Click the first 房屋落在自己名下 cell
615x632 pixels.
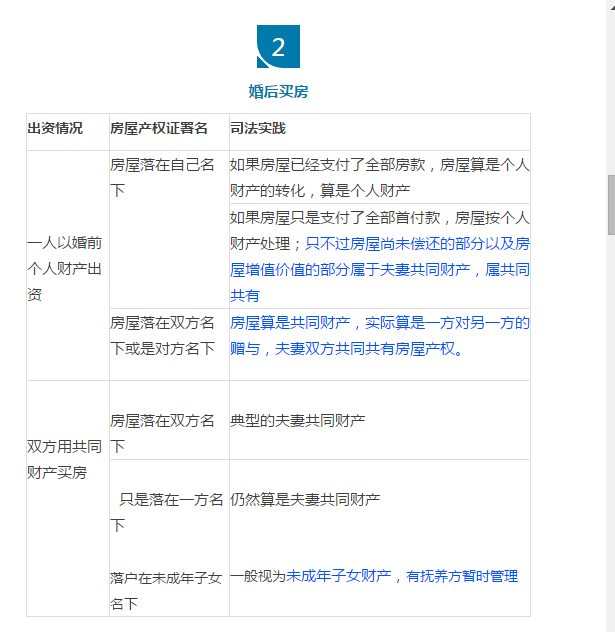pyautogui.click(x=162, y=178)
